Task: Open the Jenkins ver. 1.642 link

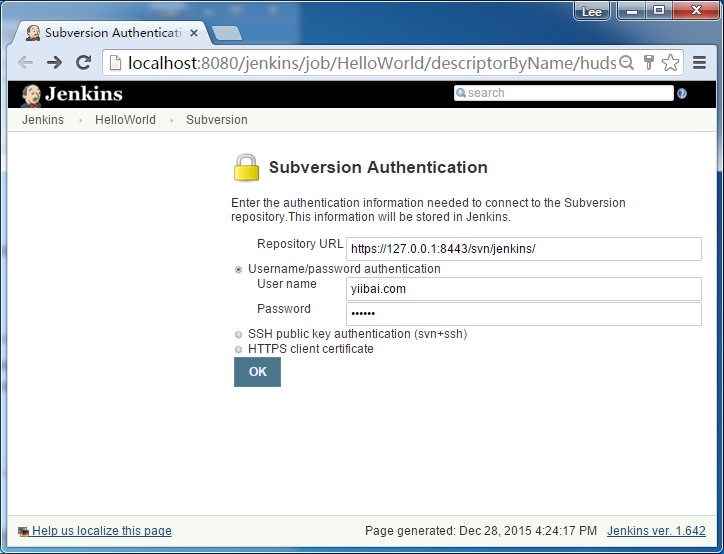Action: 656,531
